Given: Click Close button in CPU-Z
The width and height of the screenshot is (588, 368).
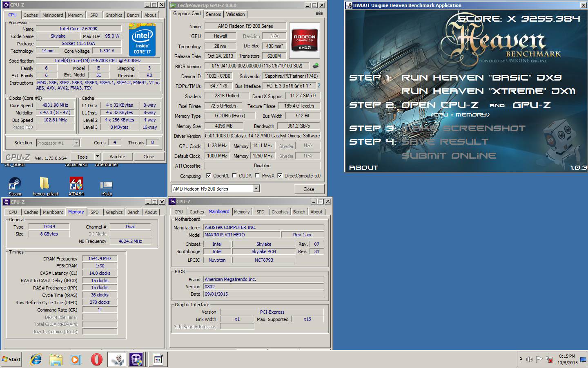Looking at the screenshot, I should [x=149, y=157].
